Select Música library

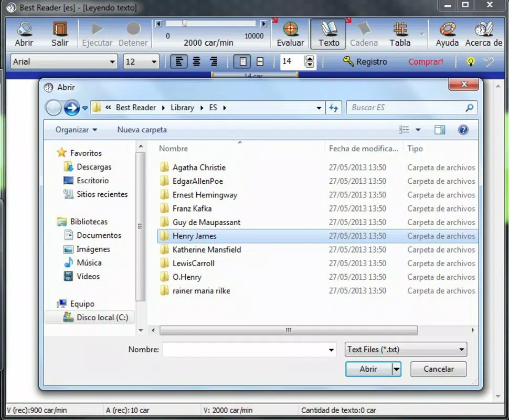click(82, 262)
